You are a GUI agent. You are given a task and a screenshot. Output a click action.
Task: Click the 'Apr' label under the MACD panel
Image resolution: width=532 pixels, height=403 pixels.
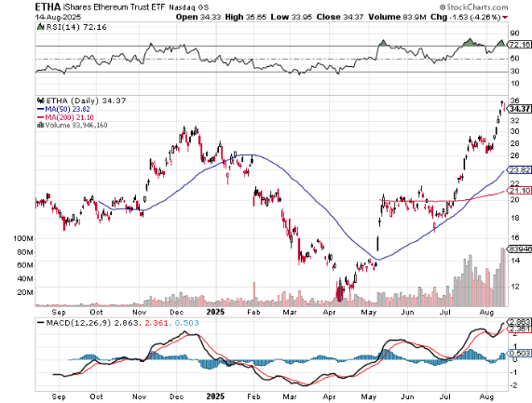click(x=329, y=396)
